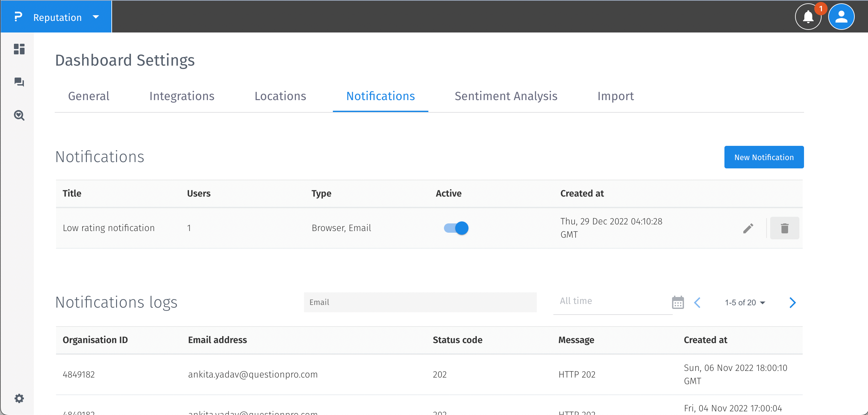Open the Locations tab
Image resolution: width=868 pixels, height=415 pixels.
(280, 96)
